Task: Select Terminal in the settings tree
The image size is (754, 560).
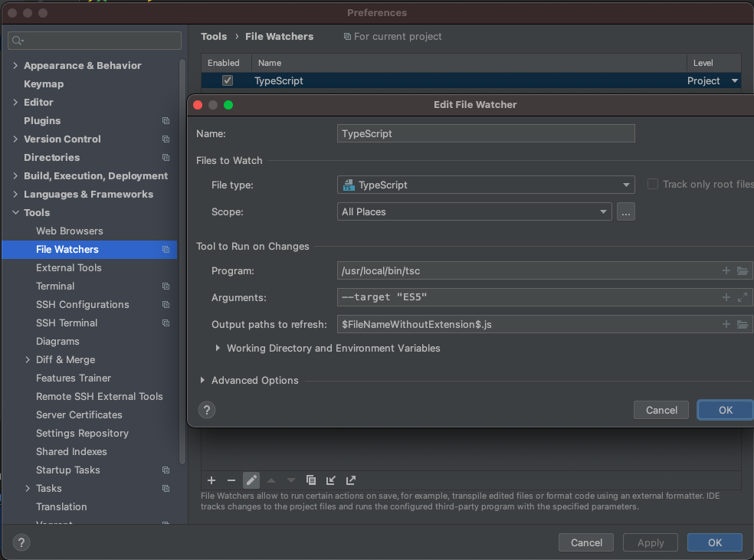Action: point(55,286)
